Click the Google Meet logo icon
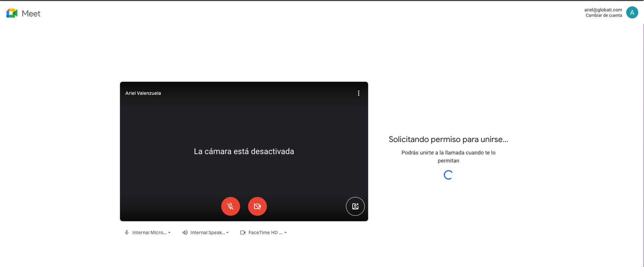 pos(12,13)
